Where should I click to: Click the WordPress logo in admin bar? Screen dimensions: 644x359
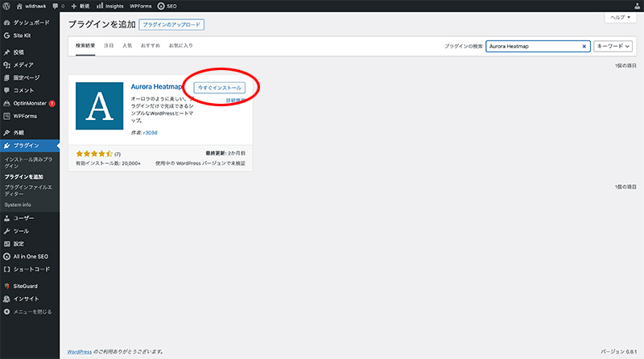point(6,6)
